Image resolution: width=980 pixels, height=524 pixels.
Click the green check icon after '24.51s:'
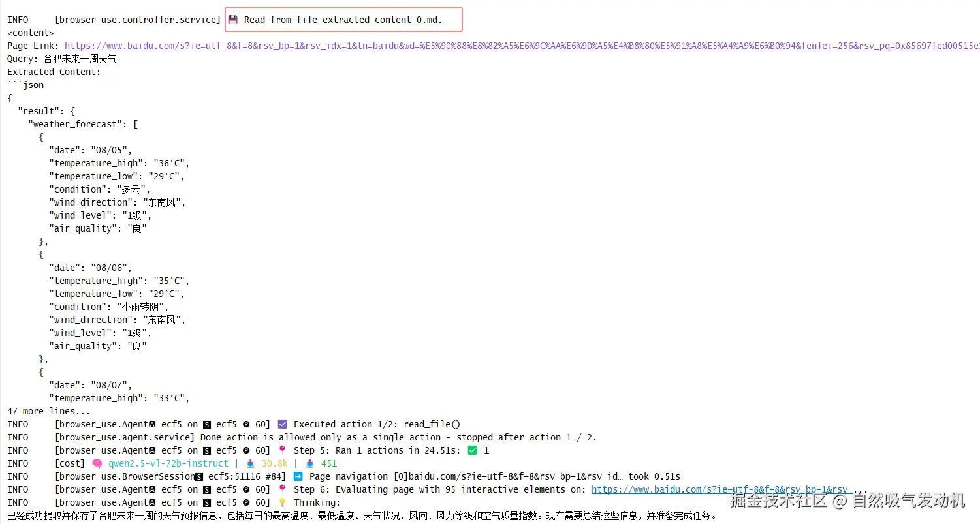(473, 450)
